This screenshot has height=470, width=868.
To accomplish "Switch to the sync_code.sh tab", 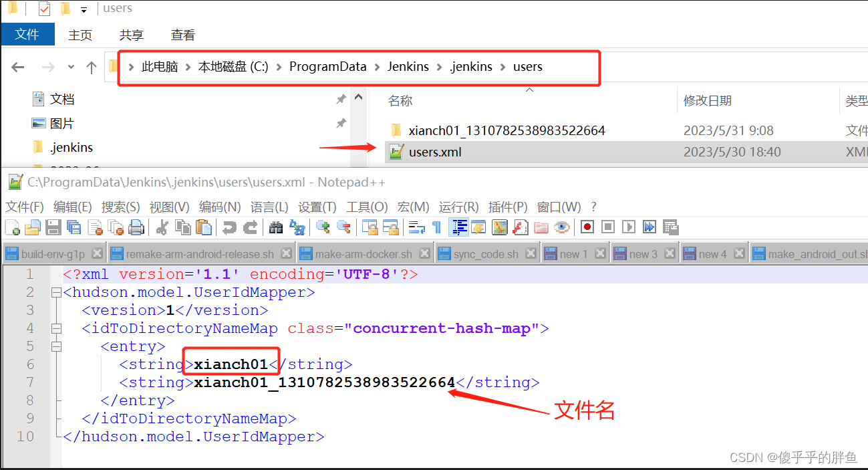I will 486,254.
